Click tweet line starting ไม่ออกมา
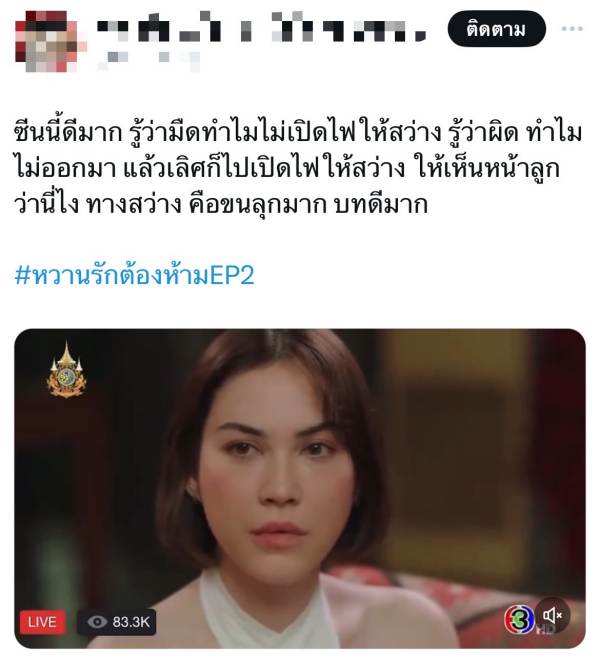600x662 pixels. 287,168
